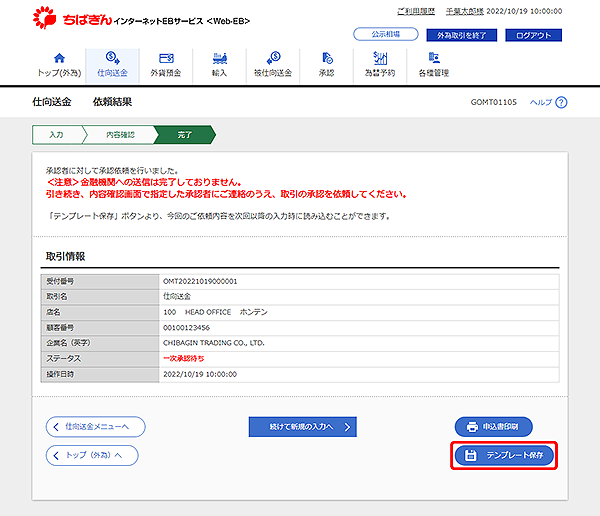The width and height of the screenshot is (600, 516).
Task: Click the 企業名（英字） row label
Action: coord(68,343)
